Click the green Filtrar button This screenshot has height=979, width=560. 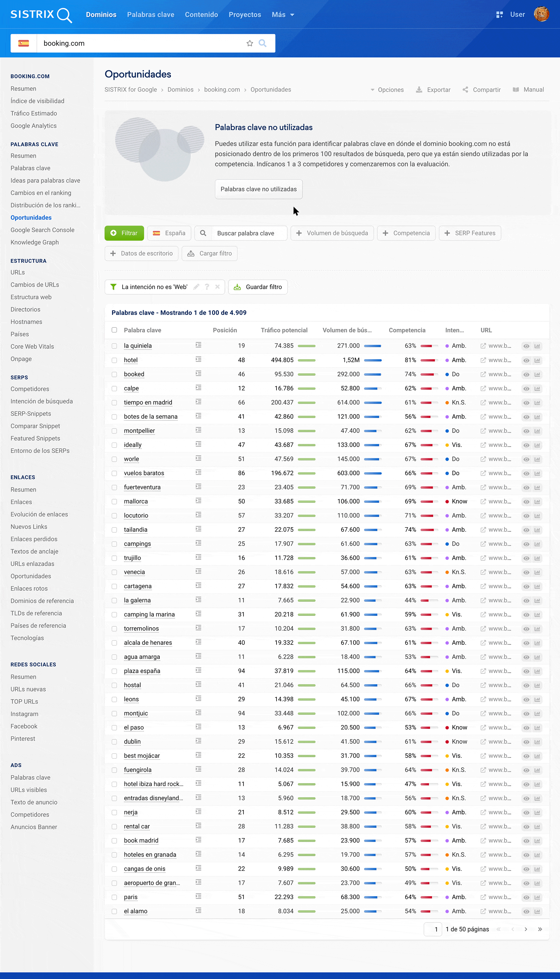[x=124, y=233]
